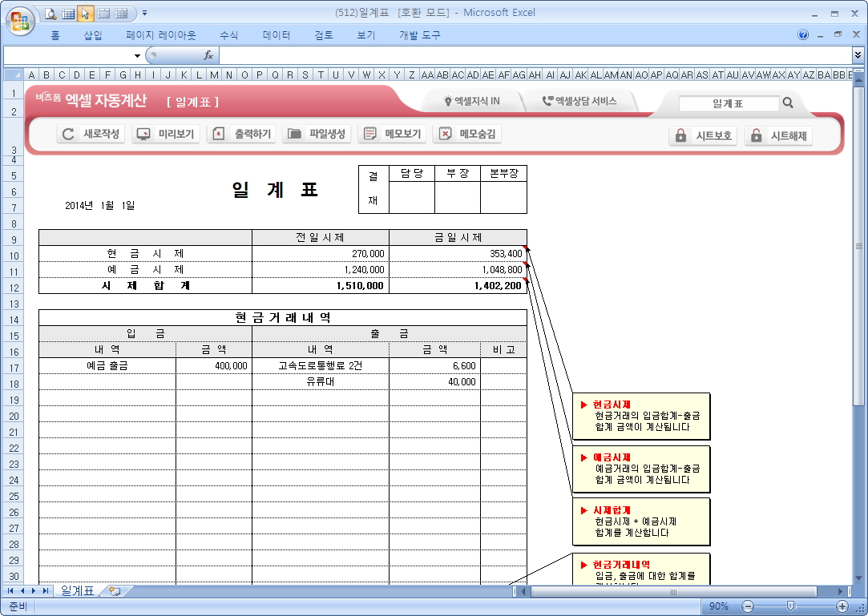Screen dimensions: 868x616
Task: Unlock the sheet with 시트해제
Action: [x=778, y=135]
